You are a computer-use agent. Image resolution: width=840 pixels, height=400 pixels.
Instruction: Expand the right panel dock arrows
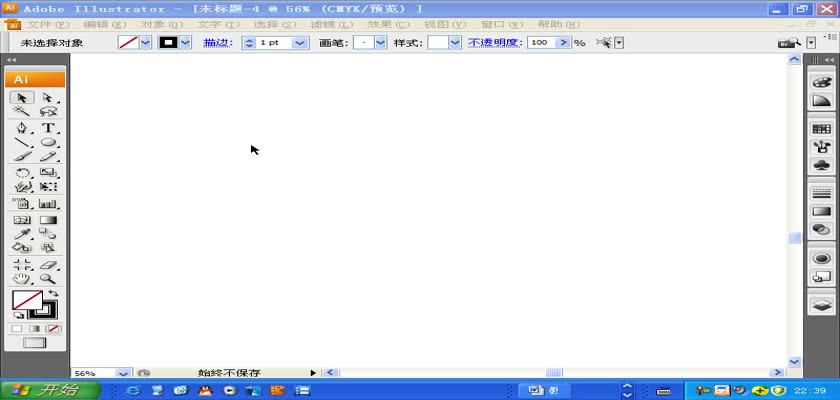pyautogui.click(x=829, y=60)
